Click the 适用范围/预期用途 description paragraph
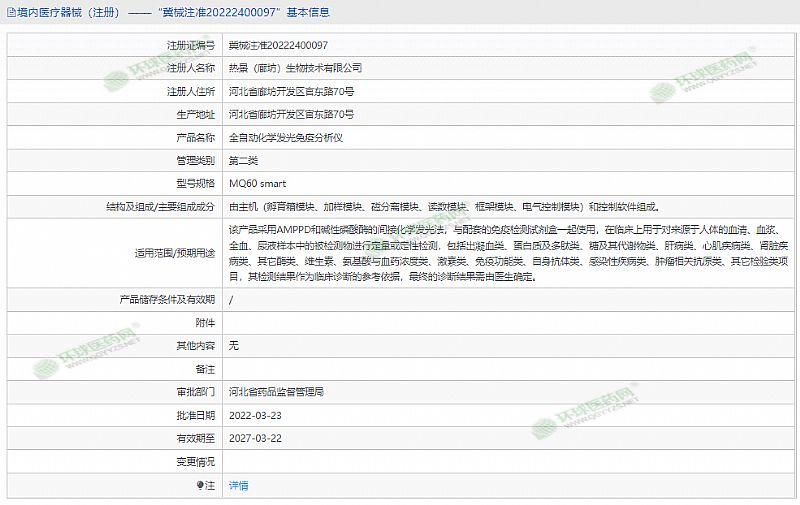Image resolution: width=800 pixels, height=505 pixels. tap(500, 254)
